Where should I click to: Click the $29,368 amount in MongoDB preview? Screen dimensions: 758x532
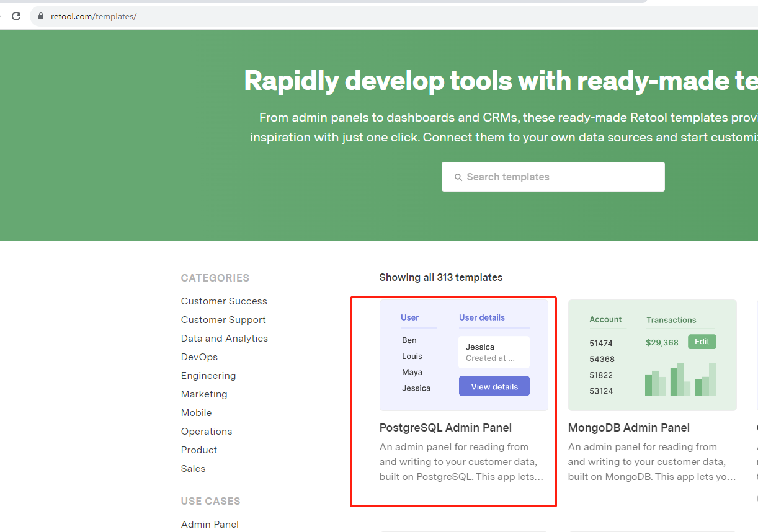pyautogui.click(x=662, y=342)
